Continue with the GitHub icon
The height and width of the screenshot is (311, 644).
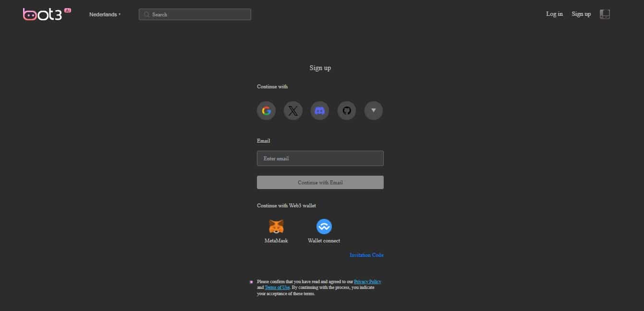click(347, 111)
